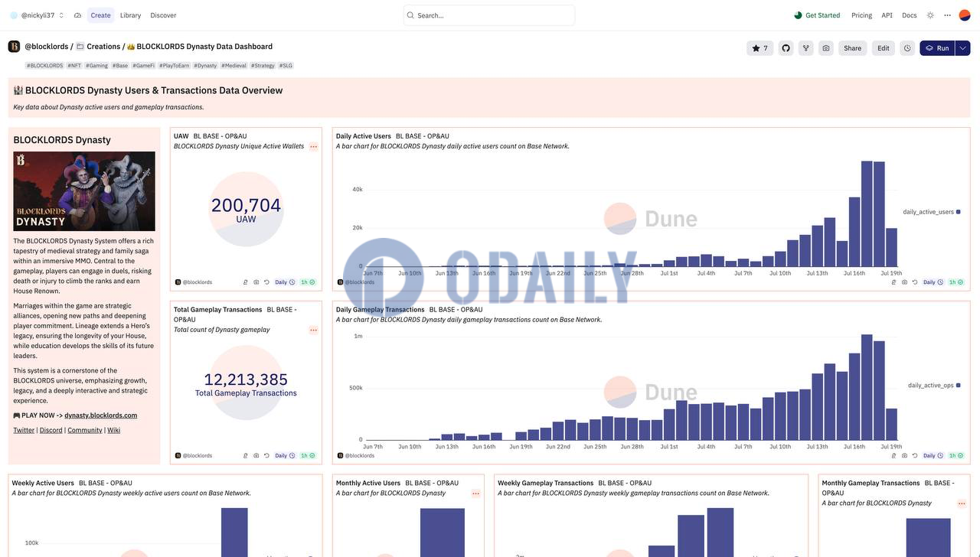The width and height of the screenshot is (980, 557).
Task: Open the top bar three-dot more menu
Action: click(x=947, y=15)
